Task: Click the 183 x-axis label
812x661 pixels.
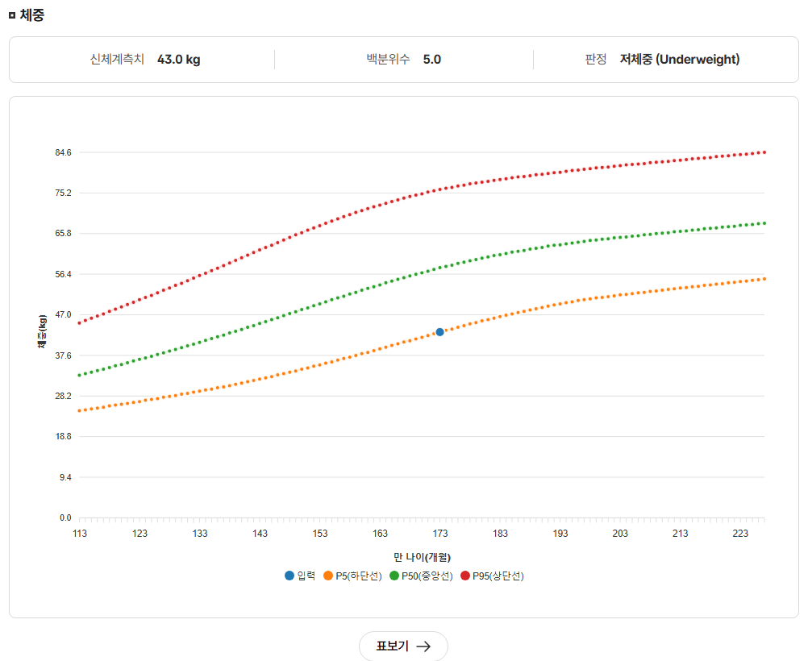Action: click(500, 534)
